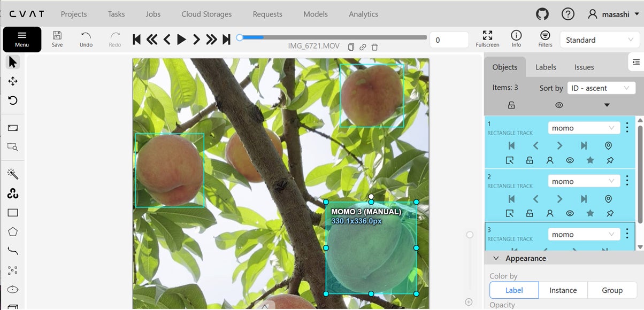Choose the draw ellipse tool
Screen dimensions: 644x310
pyautogui.click(x=13, y=289)
